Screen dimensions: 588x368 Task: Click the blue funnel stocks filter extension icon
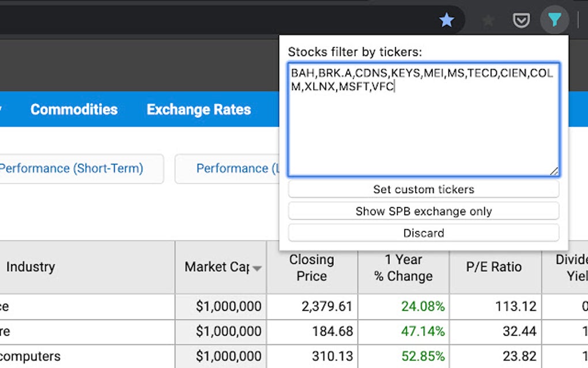[554, 20]
